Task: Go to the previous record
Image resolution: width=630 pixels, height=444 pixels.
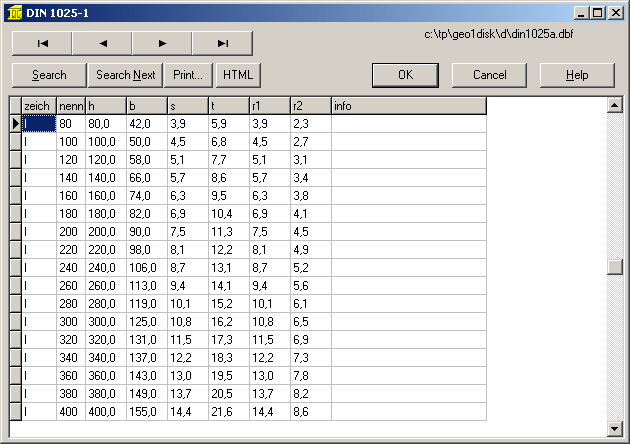Action: point(102,43)
